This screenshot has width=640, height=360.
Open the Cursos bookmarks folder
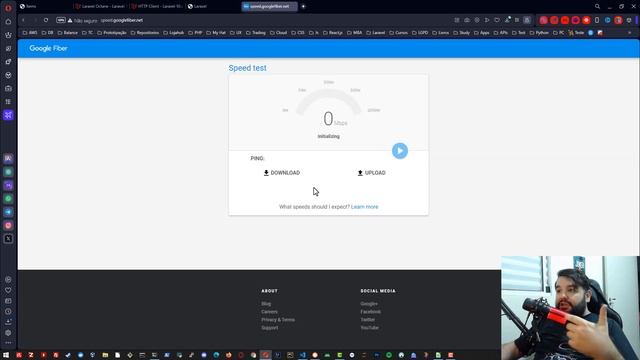point(398,33)
